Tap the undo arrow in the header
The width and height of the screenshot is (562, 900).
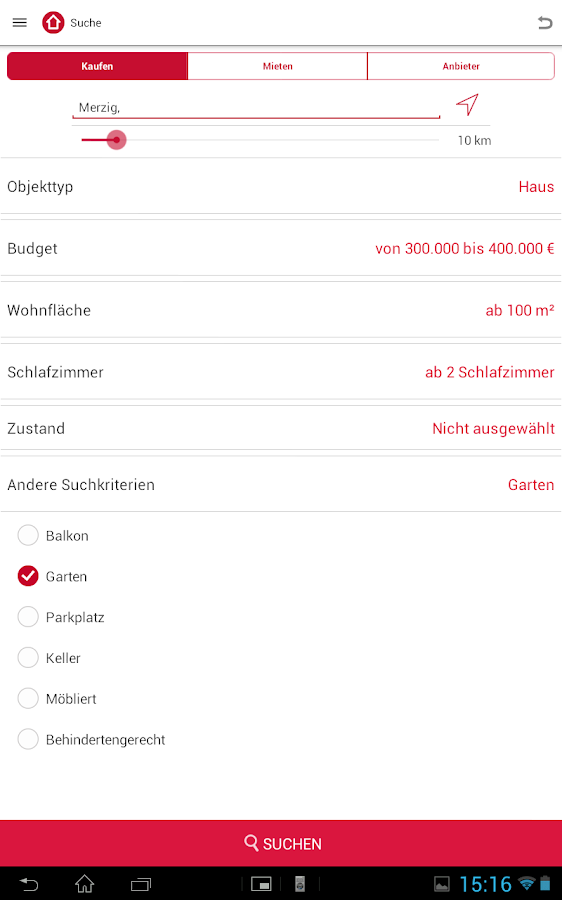(x=545, y=23)
